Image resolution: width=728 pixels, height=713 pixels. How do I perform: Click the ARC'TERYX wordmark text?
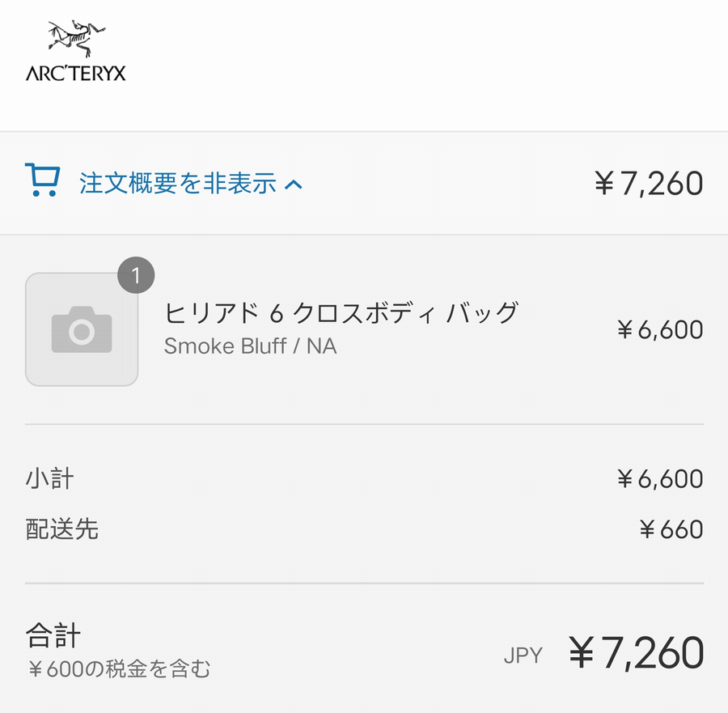click(76, 74)
